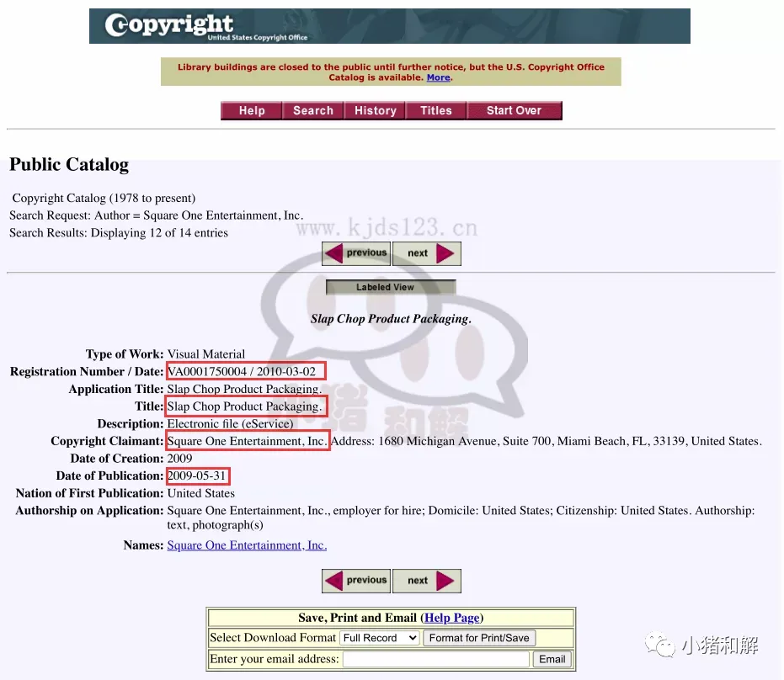Open the History menu button
Viewport: 784px width, 680px height.
375,110
